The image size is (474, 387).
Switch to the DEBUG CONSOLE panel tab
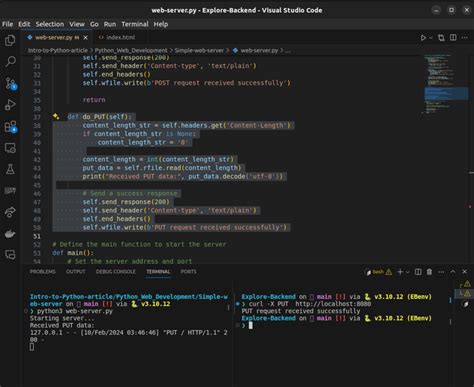pyautogui.click(x=116, y=272)
